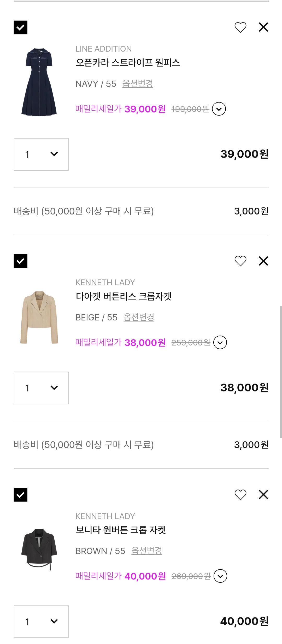The height and width of the screenshot is (644, 282).
Task: Show price breakdown beside 269,000원
Action: (220, 576)
